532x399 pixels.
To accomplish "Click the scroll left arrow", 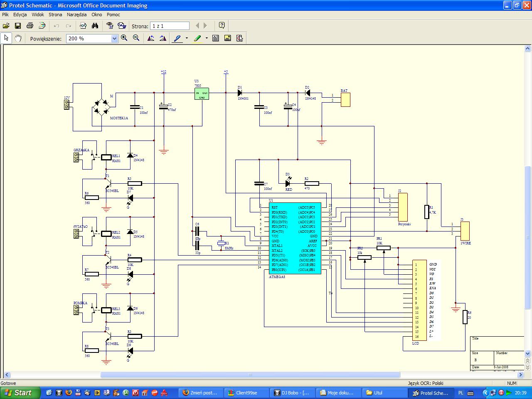I will [x=7, y=374].
